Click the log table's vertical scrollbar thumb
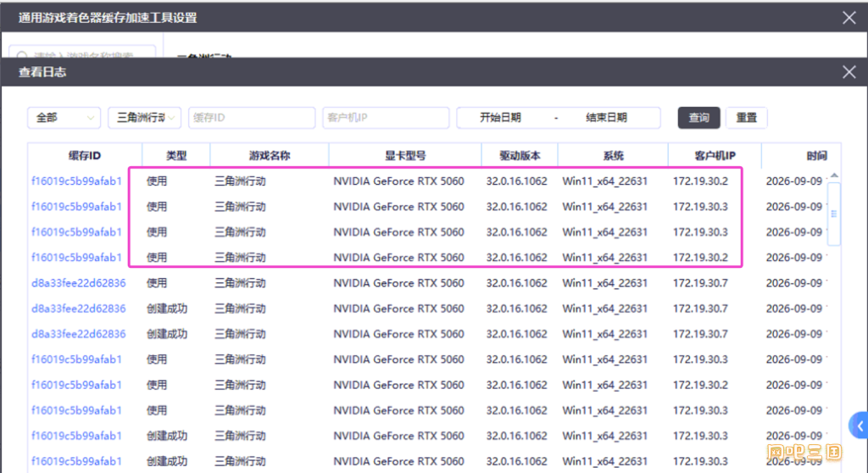868x473 pixels. coord(834,214)
